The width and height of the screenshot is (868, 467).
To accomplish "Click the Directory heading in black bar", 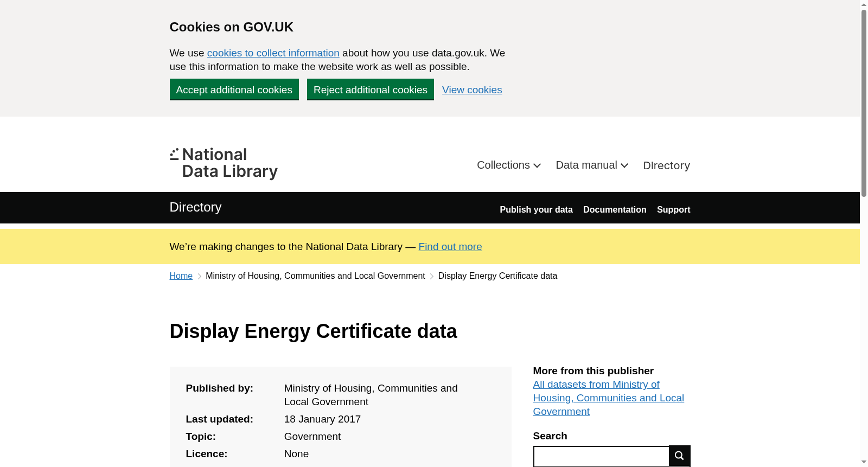I will pos(195,207).
